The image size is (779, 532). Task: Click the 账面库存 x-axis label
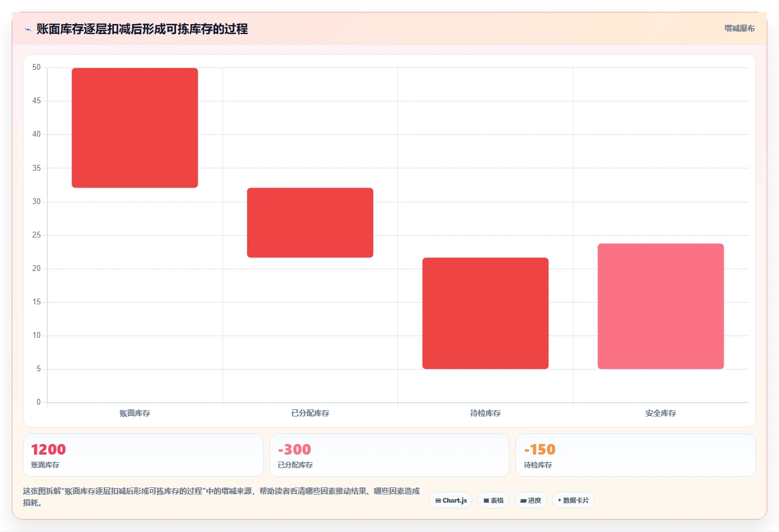tap(135, 414)
